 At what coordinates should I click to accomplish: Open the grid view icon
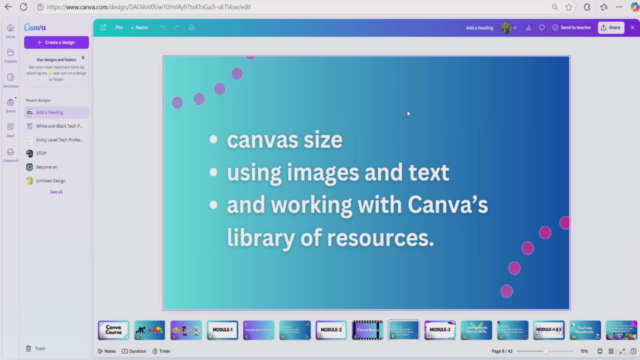point(611,351)
